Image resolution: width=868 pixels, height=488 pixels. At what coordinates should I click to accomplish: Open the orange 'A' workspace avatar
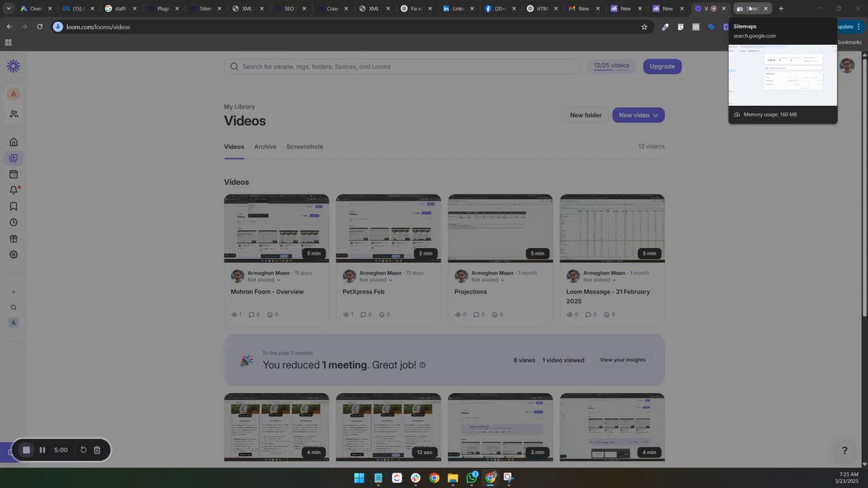pyautogui.click(x=13, y=94)
